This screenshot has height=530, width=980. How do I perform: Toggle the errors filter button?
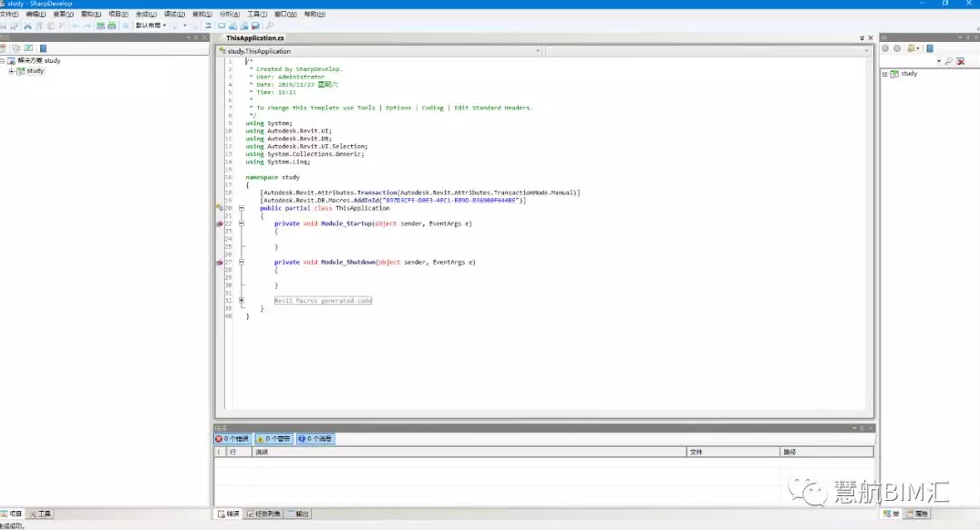pos(232,439)
